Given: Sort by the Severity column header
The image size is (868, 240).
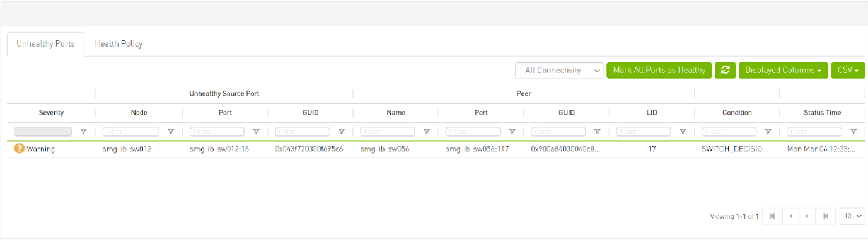Looking at the screenshot, I should click(x=51, y=113).
